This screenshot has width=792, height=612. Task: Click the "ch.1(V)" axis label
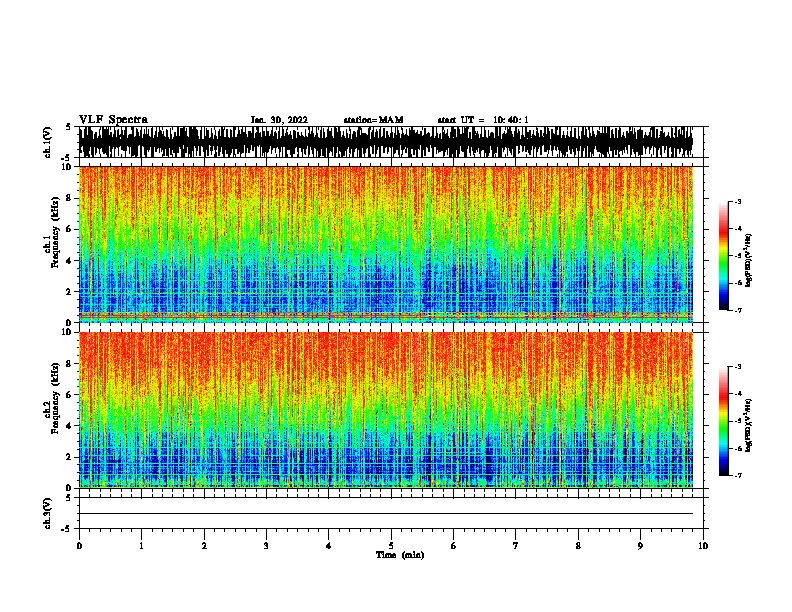click(48, 142)
